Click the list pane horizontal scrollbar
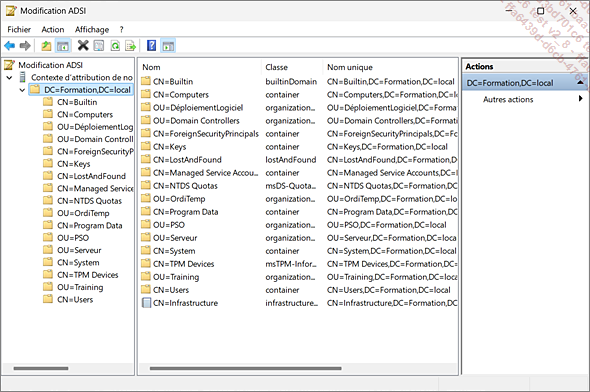Image resolution: width=590 pixels, height=392 pixels. [x=246, y=368]
